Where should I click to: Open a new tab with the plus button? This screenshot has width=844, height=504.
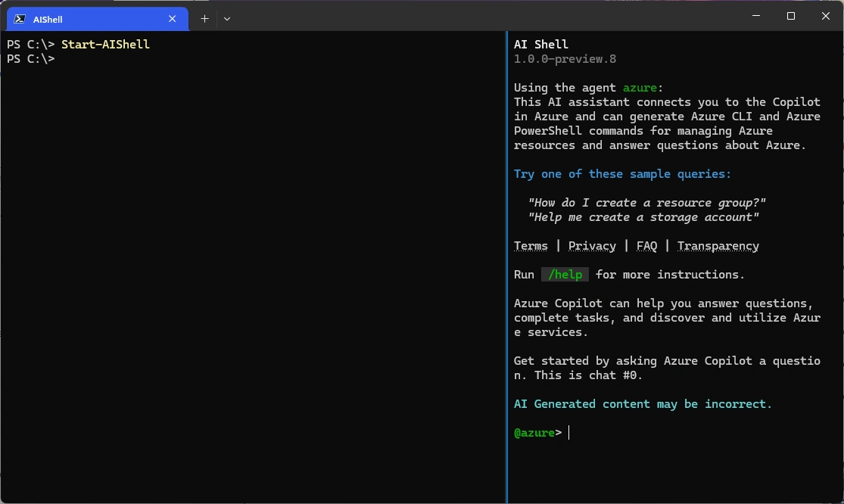click(x=204, y=18)
